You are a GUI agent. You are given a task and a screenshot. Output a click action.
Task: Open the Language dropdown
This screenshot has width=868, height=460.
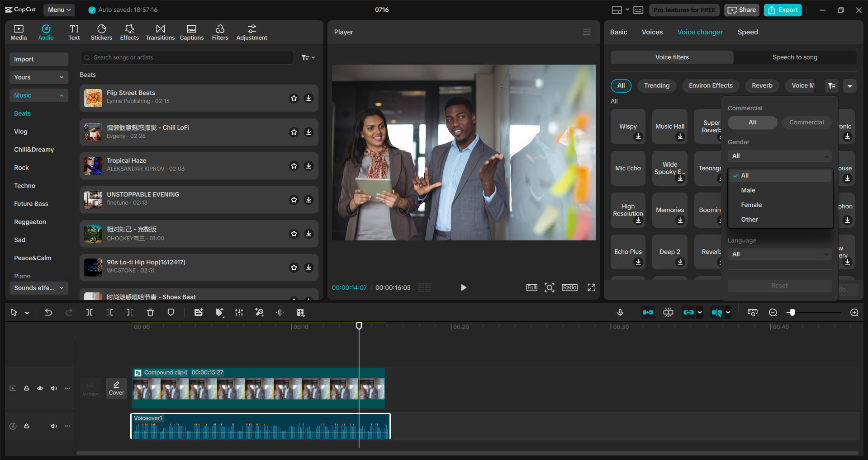tap(779, 254)
